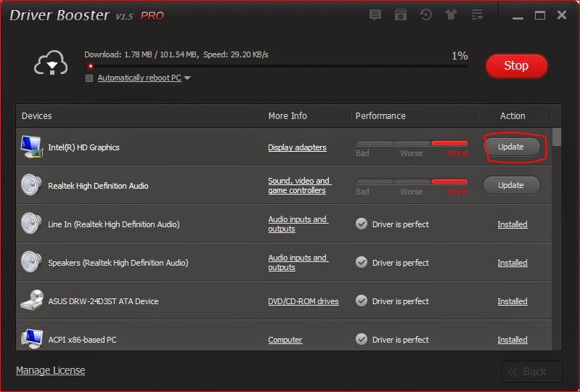This screenshot has height=392, width=580.
Task: Click the Intel(R) HD Graphics device icon
Action: pos(31,147)
